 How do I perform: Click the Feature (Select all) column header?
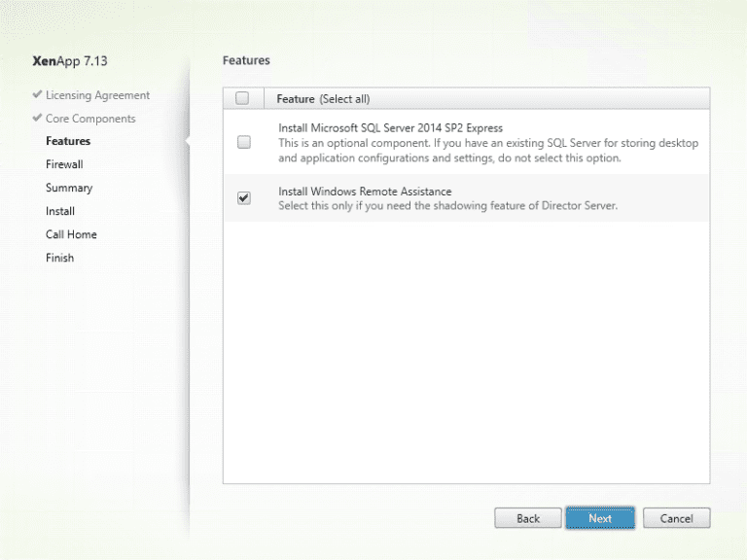click(x=323, y=99)
